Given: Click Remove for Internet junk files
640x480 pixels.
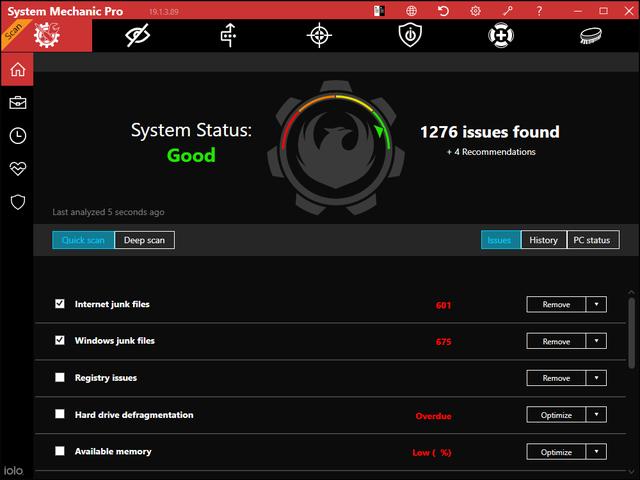Looking at the screenshot, I should click(556, 304).
